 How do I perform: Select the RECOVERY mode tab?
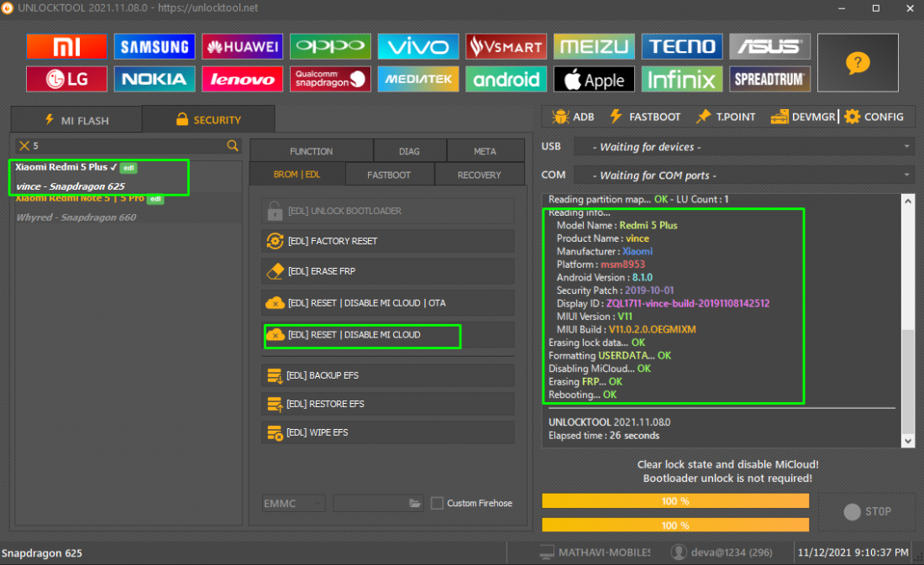(479, 175)
